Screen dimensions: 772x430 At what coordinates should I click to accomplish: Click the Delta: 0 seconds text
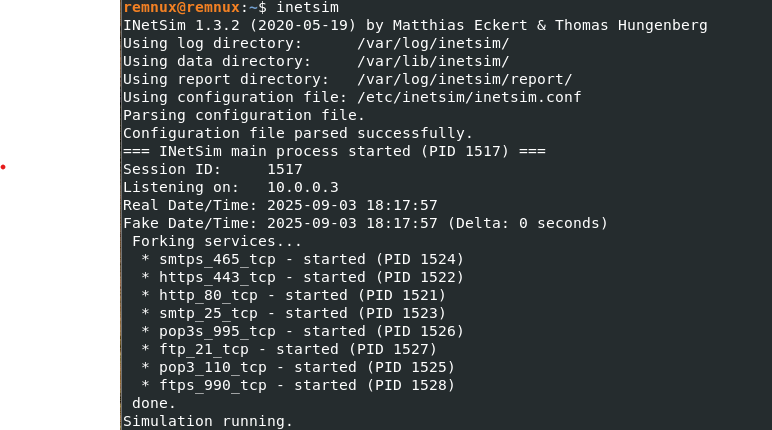coord(528,223)
